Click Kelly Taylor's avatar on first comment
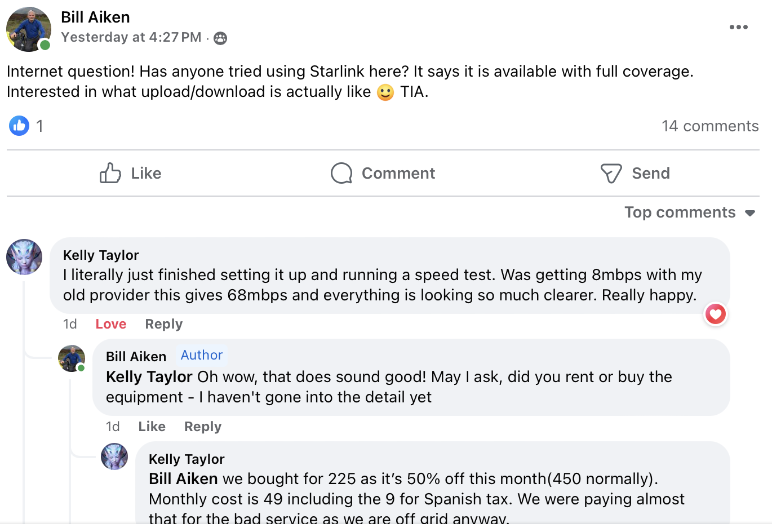Screen dimensions: 772x532 pyautogui.click(x=24, y=257)
